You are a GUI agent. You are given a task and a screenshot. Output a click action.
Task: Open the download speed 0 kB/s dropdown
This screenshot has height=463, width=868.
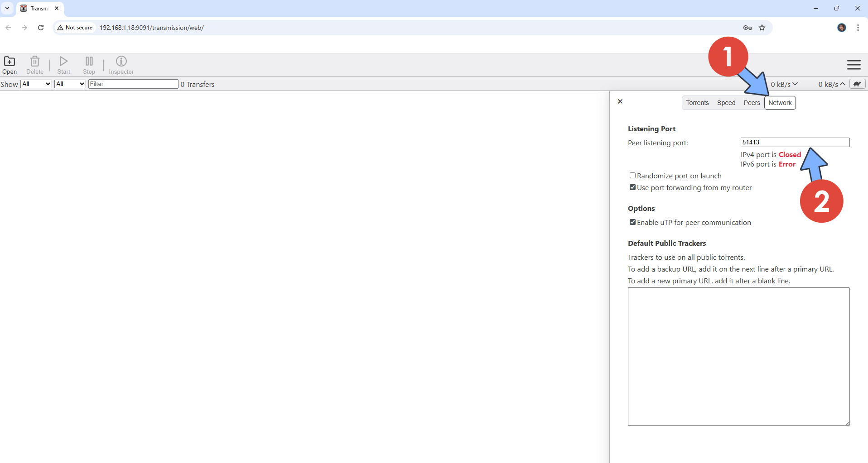pyautogui.click(x=784, y=84)
